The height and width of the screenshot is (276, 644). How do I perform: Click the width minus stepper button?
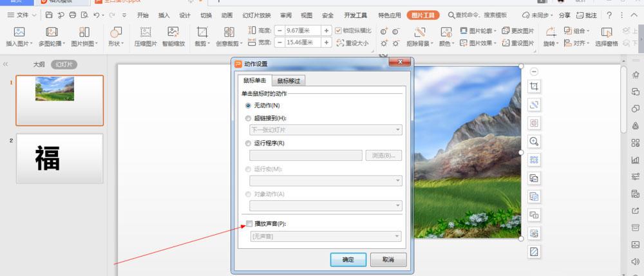(279, 42)
